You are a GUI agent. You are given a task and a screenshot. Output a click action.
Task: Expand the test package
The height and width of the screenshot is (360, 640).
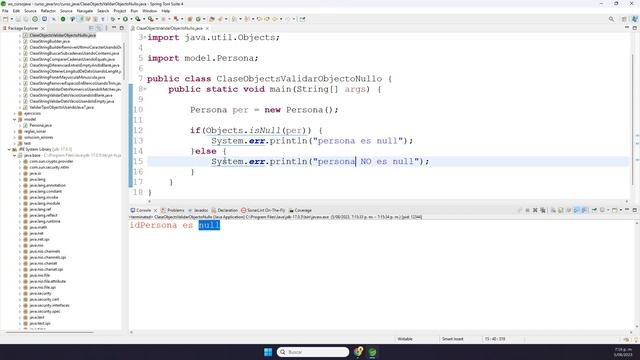click(15, 143)
